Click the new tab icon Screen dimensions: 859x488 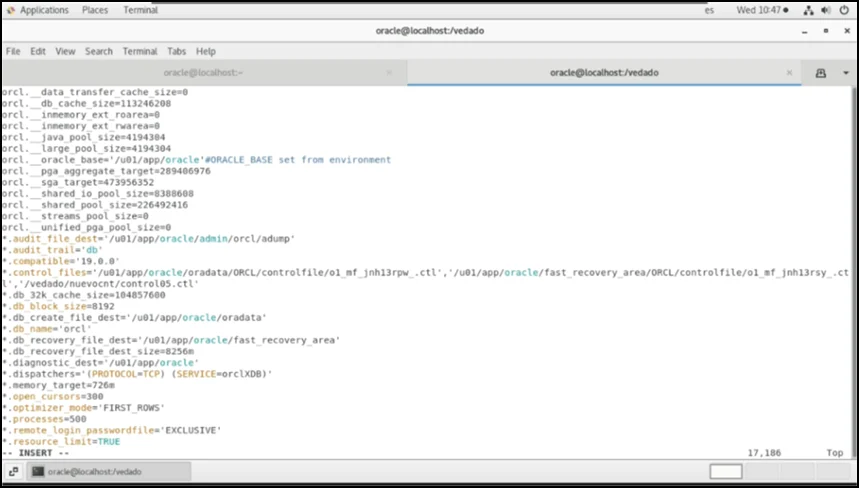[x=821, y=73]
